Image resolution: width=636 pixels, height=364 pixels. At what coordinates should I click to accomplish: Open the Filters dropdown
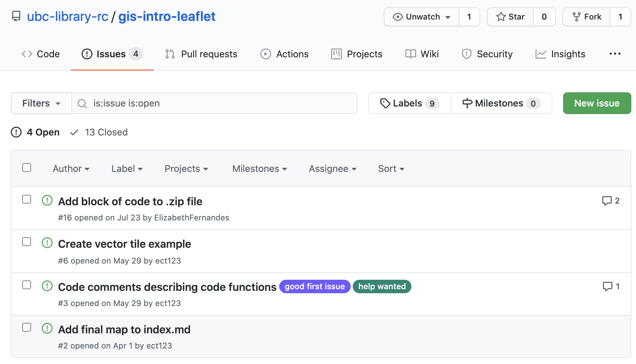[41, 103]
